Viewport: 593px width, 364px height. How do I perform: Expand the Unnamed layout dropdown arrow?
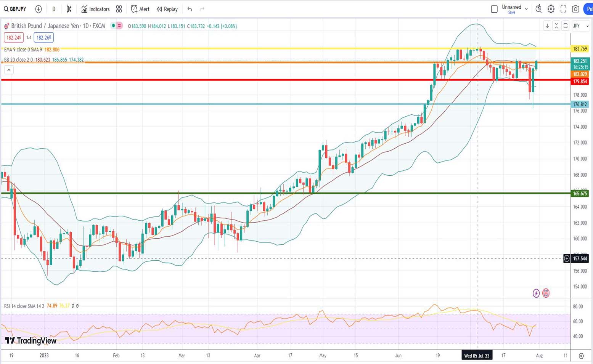tap(526, 9)
